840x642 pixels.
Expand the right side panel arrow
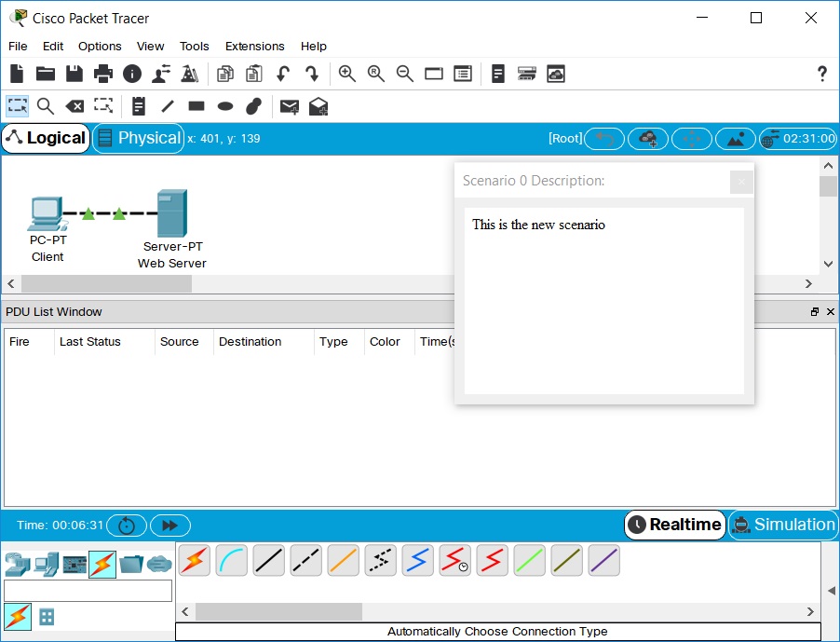click(x=831, y=591)
